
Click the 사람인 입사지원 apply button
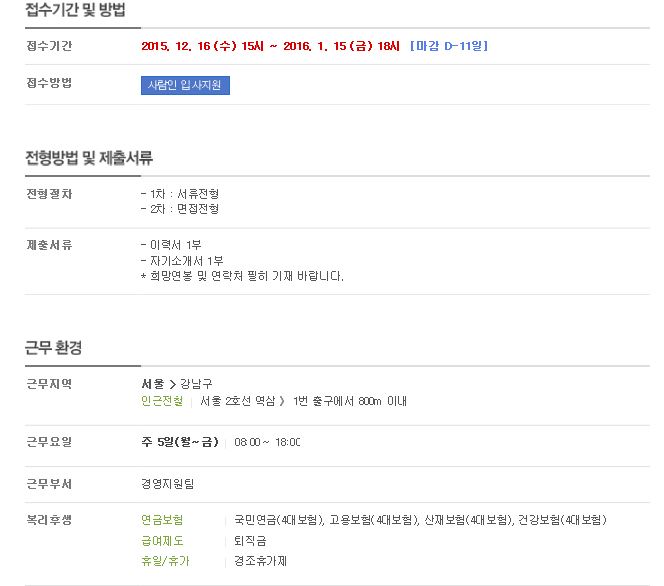185,86
